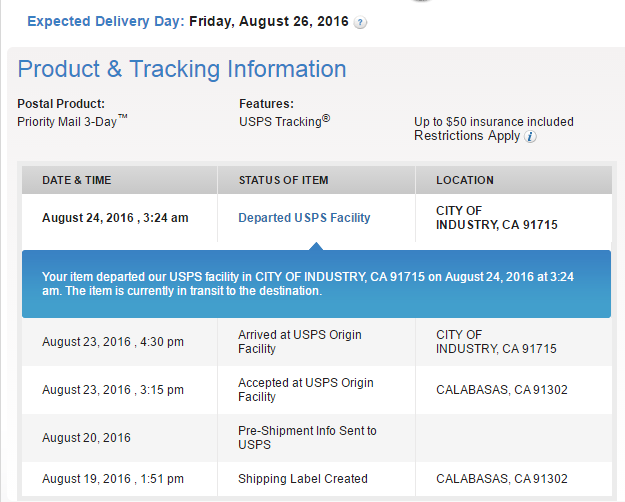Click the help icon beside the expected delivery date
This screenshot has height=502, width=625.
(360, 22)
